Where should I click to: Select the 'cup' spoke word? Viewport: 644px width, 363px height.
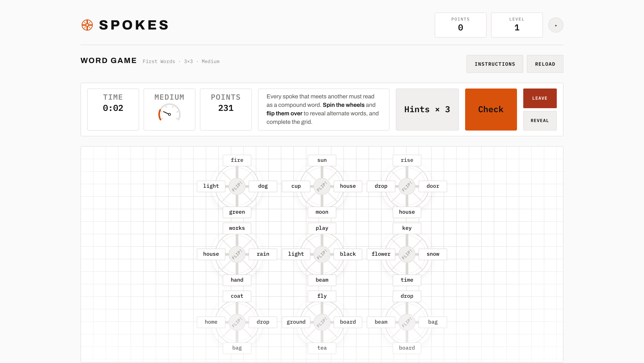[296, 186]
